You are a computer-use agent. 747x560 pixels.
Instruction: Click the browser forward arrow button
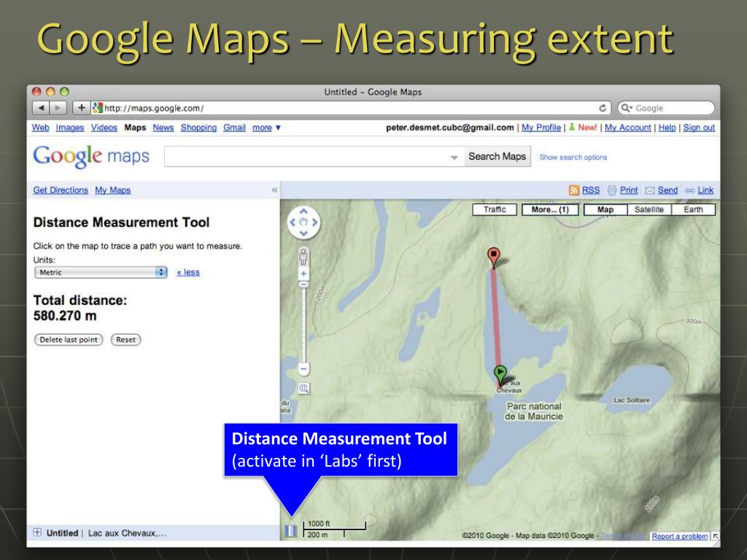58,108
